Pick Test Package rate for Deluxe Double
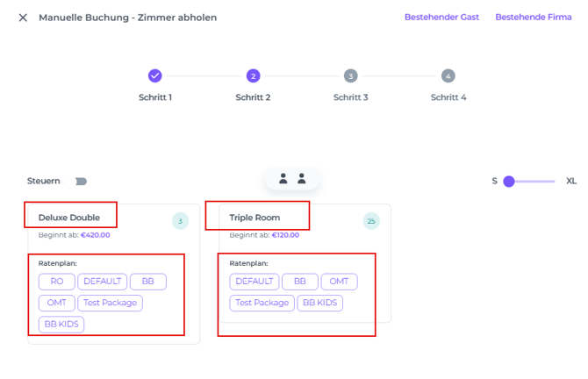 (x=110, y=303)
